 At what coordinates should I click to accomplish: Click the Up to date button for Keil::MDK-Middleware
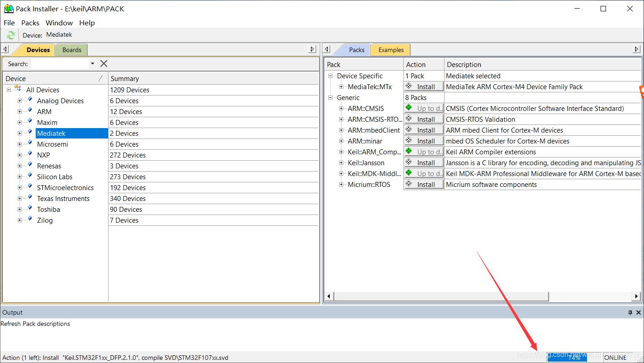pyautogui.click(x=424, y=174)
